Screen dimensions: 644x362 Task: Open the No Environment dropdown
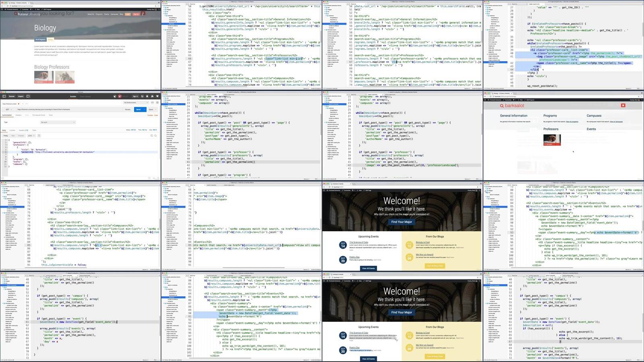click(137, 103)
